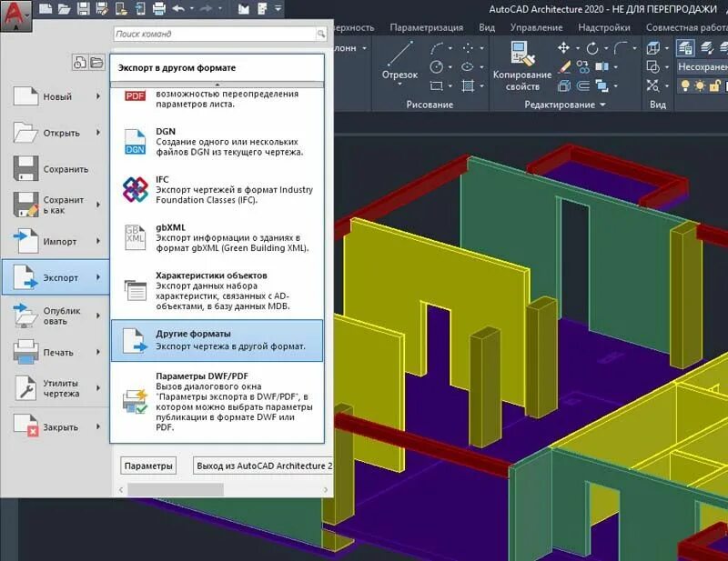Select the Erase tool icon
The width and height of the screenshot is (728, 561).
tap(564, 66)
